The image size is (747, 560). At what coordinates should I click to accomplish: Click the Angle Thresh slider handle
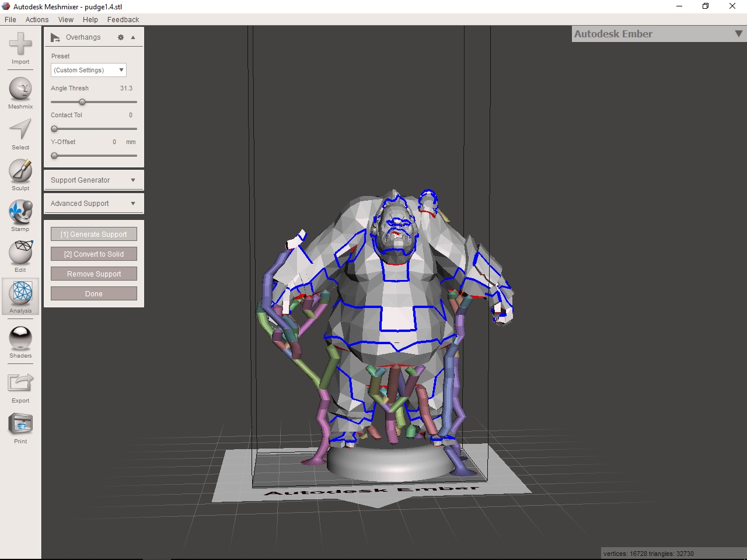point(82,102)
